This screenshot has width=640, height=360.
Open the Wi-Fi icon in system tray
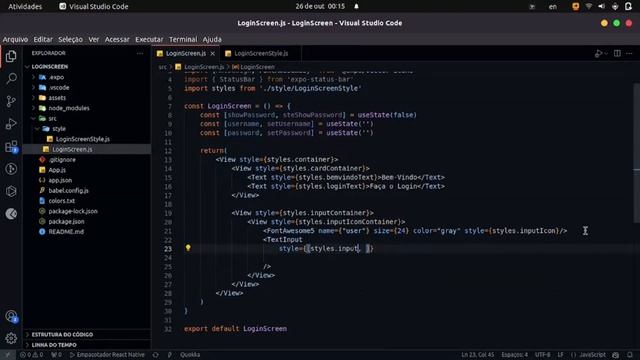(589, 7)
